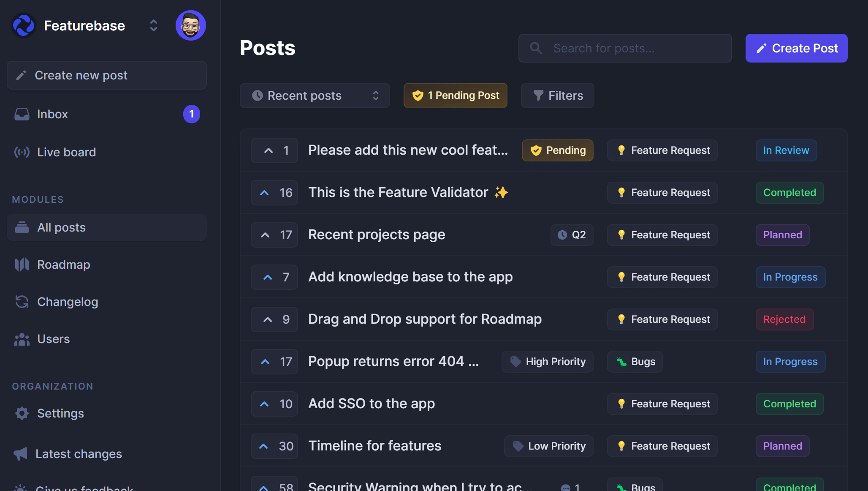The image size is (868, 491).
Task: Click the All posts stack icon
Action: coord(22,227)
